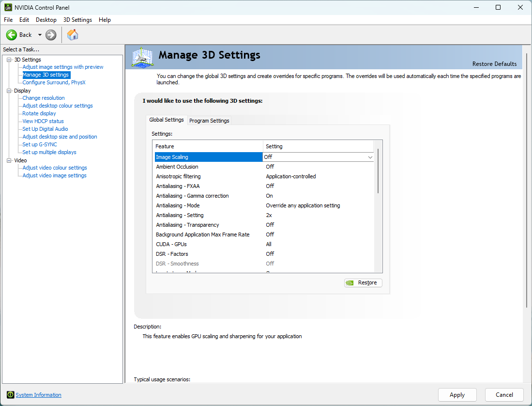Open the Desktop menu
The width and height of the screenshot is (532, 406).
pos(46,20)
